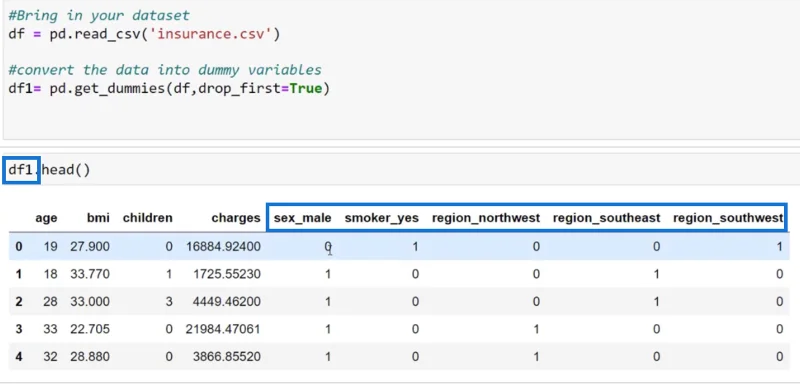
Task: Click age value 19 in row 0
Action: tap(51, 247)
